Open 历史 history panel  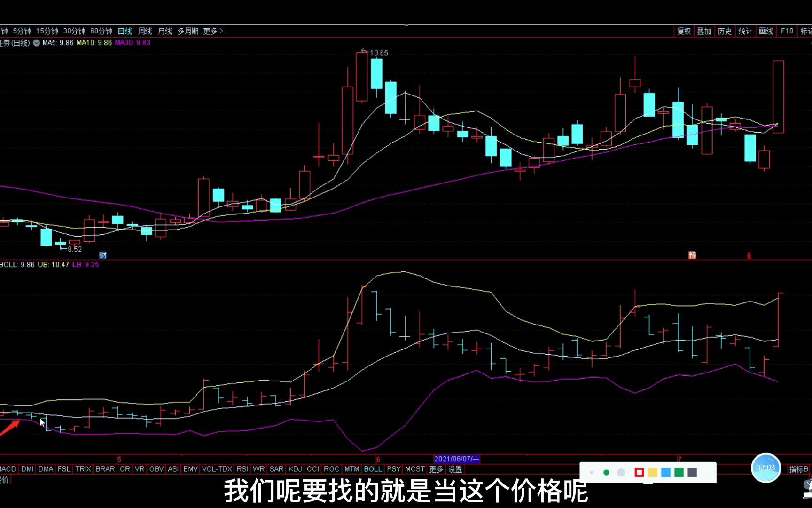coord(725,31)
